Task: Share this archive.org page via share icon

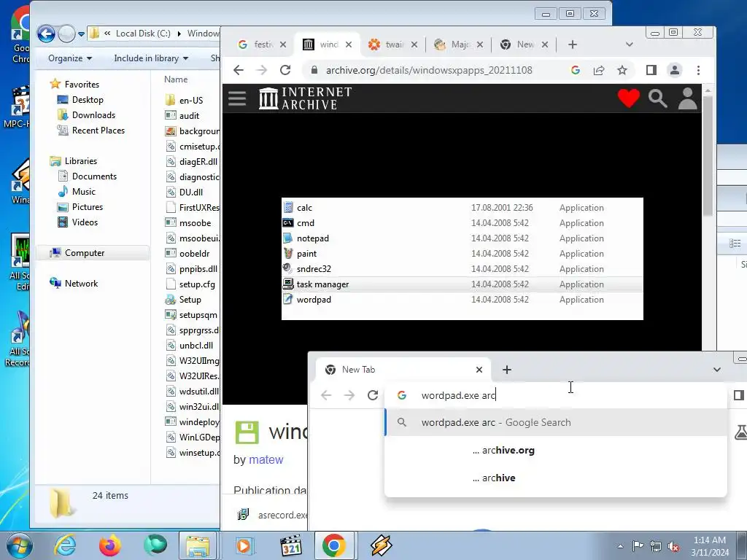Action: (599, 71)
